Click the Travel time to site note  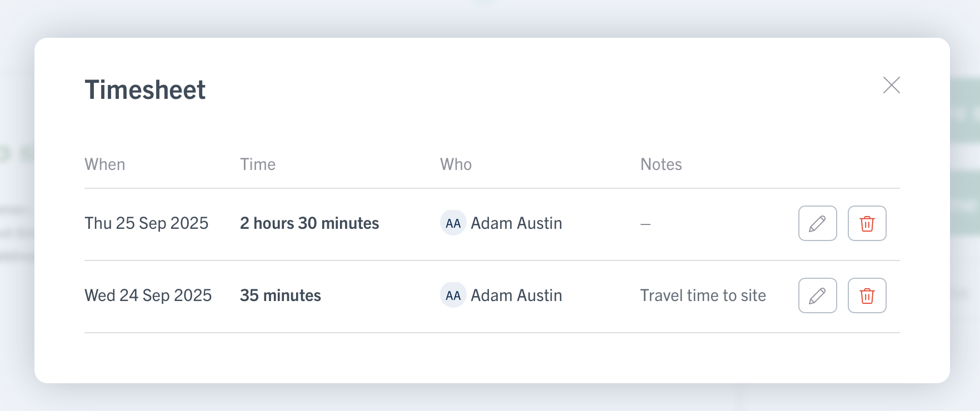coord(703,295)
